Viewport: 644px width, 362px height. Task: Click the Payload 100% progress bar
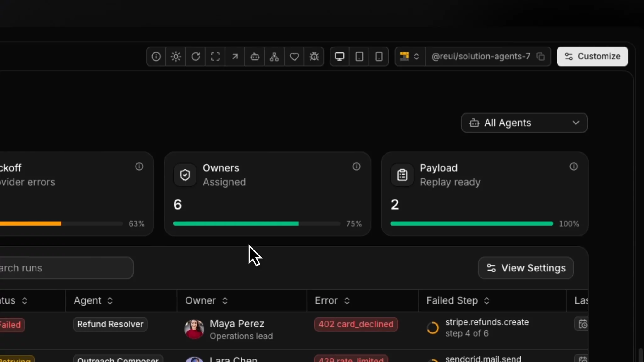pos(472,224)
